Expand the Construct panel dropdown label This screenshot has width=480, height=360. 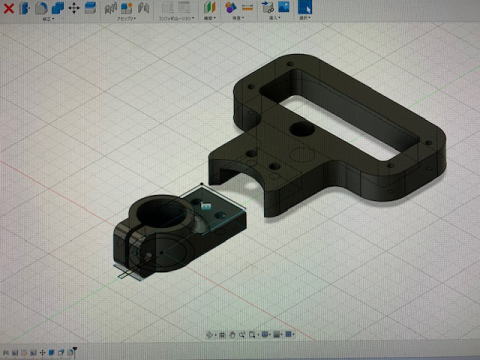210,18
